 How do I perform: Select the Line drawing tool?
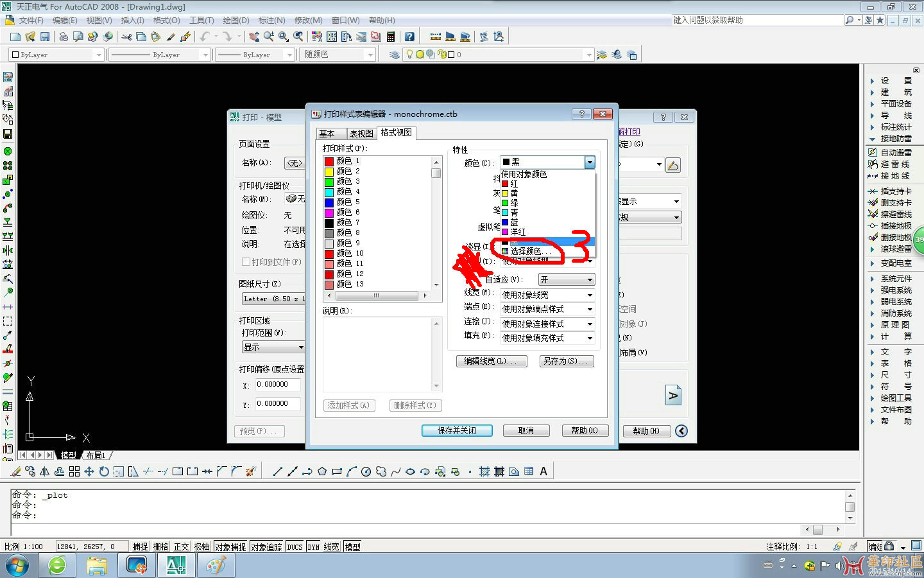(x=278, y=471)
